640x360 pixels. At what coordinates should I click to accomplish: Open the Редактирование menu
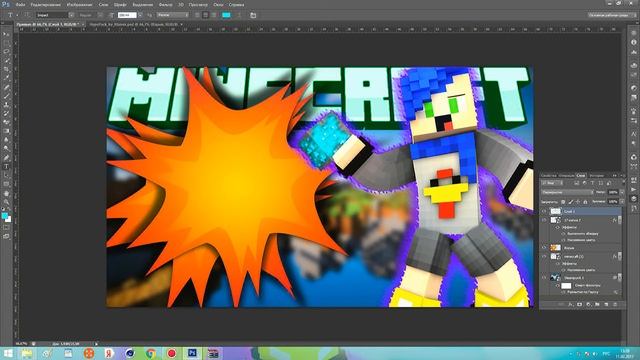[46, 4]
